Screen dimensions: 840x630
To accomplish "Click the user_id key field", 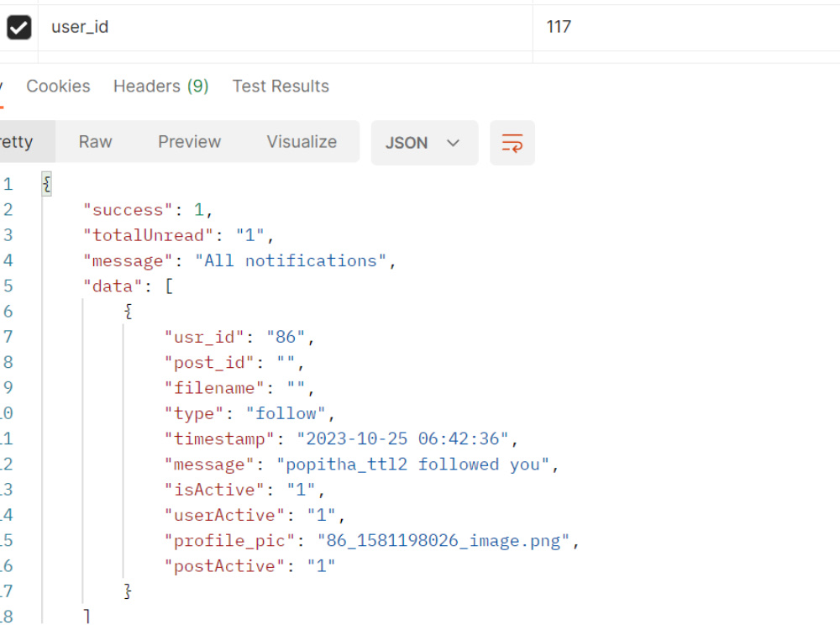I will tap(286, 28).
